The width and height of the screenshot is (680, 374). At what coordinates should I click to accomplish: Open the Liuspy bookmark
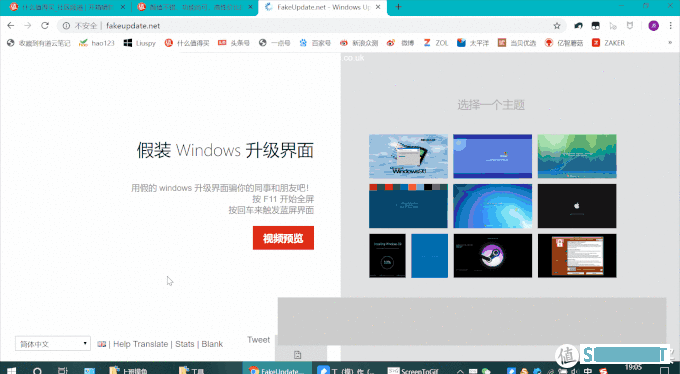point(140,43)
